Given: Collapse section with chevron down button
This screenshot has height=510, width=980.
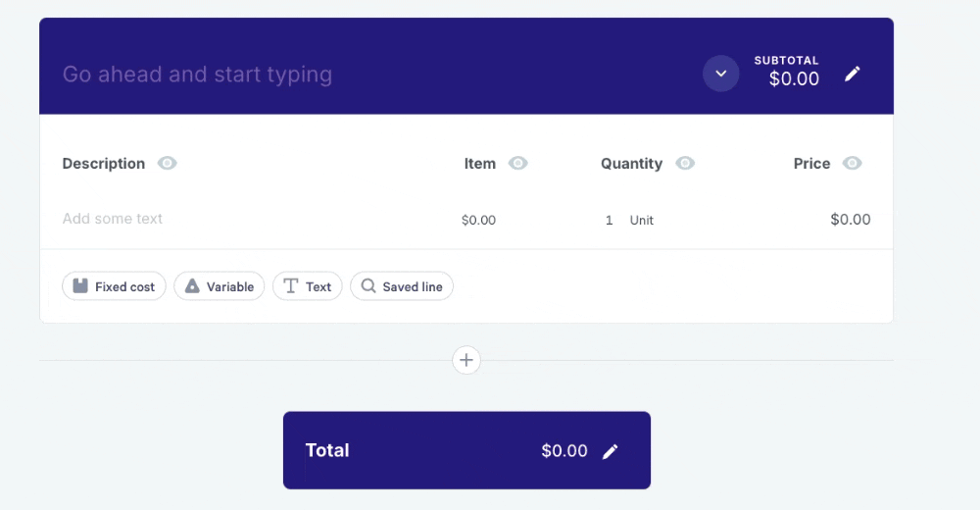Looking at the screenshot, I should 721,75.
